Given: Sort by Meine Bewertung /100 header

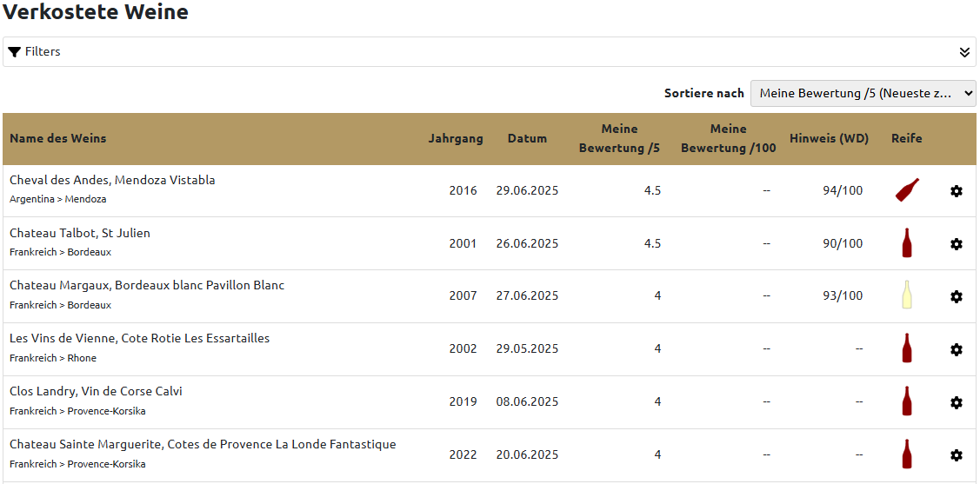Looking at the screenshot, I should click(x=729, y=139).
